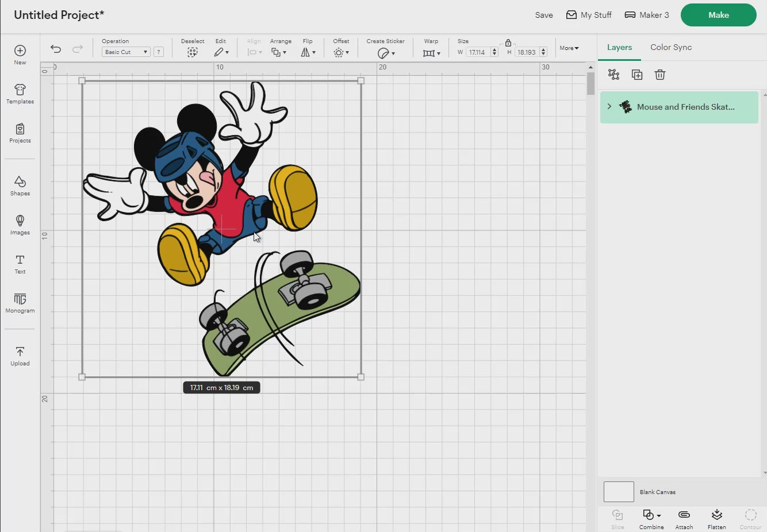Click the Duplicate layer icon
The width and height of the screenshot is (767, 532).
(637, 75)
